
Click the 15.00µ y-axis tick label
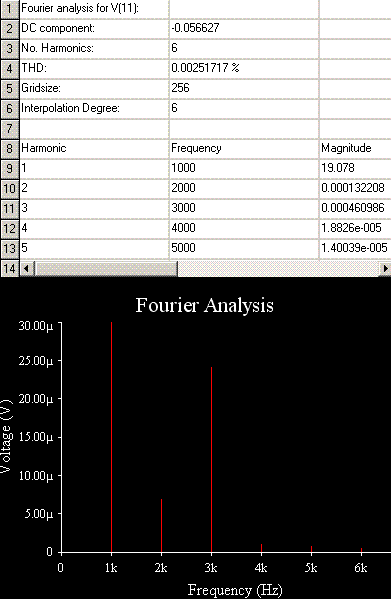pyautogui.click(x=36, y=437)
